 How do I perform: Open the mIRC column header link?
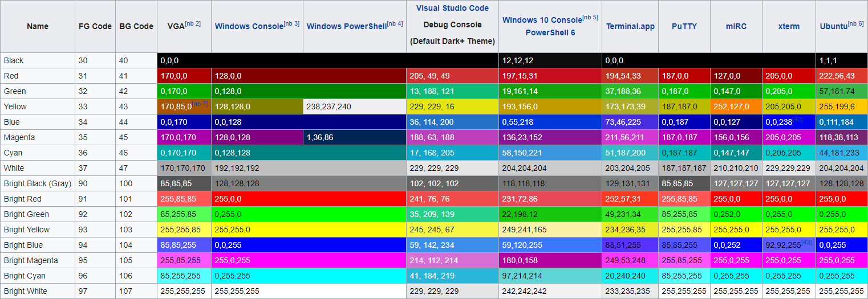pos(736,27)
